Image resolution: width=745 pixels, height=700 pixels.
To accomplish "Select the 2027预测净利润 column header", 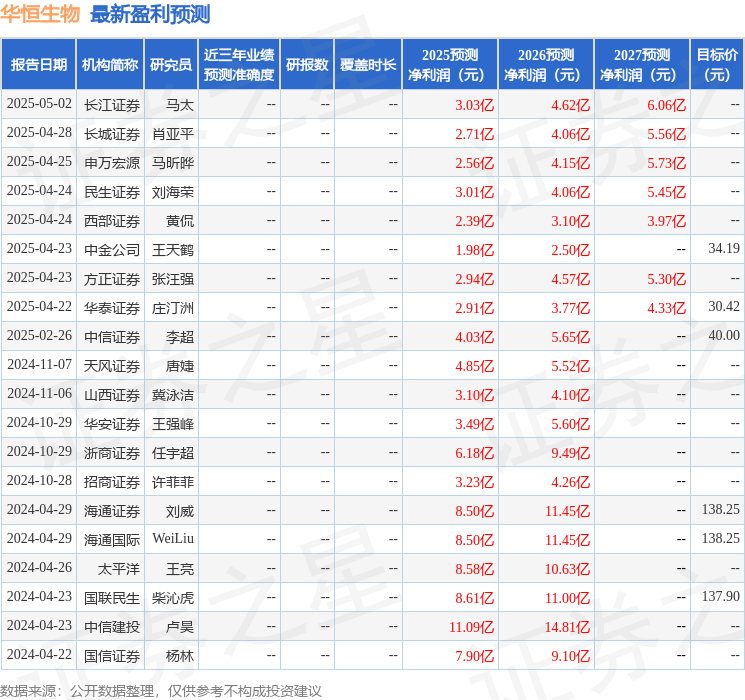I will point(642,64).
